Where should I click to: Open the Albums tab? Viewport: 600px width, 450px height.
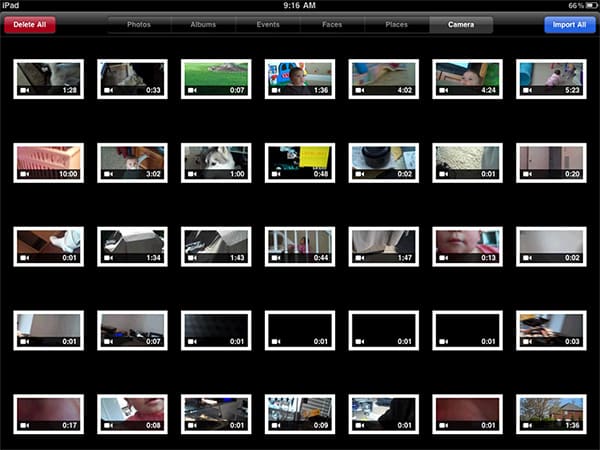click(x=203, y=25)
